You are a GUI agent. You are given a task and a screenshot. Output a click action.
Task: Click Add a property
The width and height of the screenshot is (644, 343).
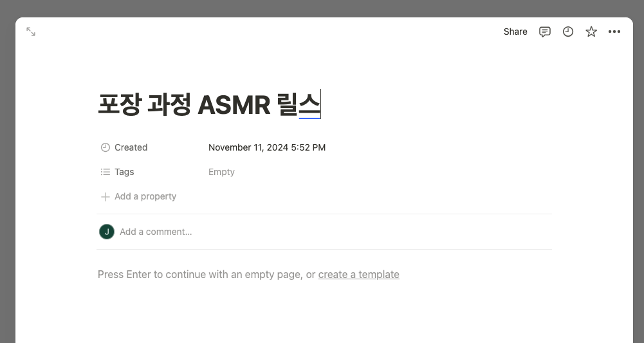(145, 196)
